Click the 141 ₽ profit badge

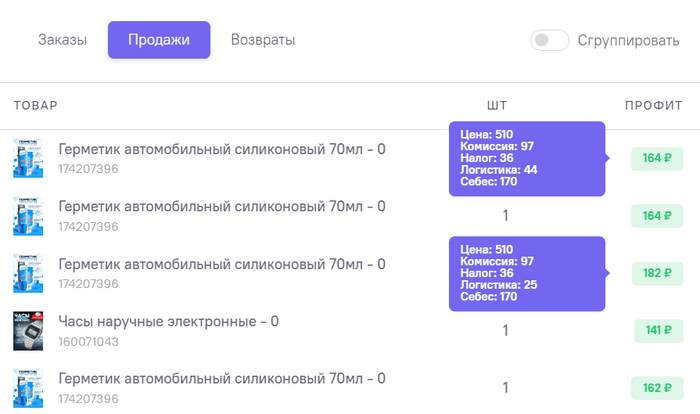pyautogui.click(x=657, y=330)
